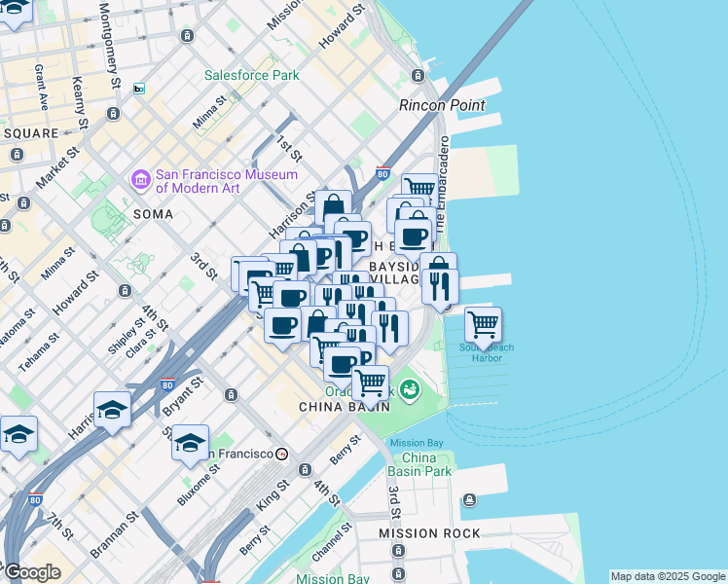The width and height of the screenshot is (728, 584).
Task: Select the transit station icon on Montgomery St
Action: pos(139,89)
